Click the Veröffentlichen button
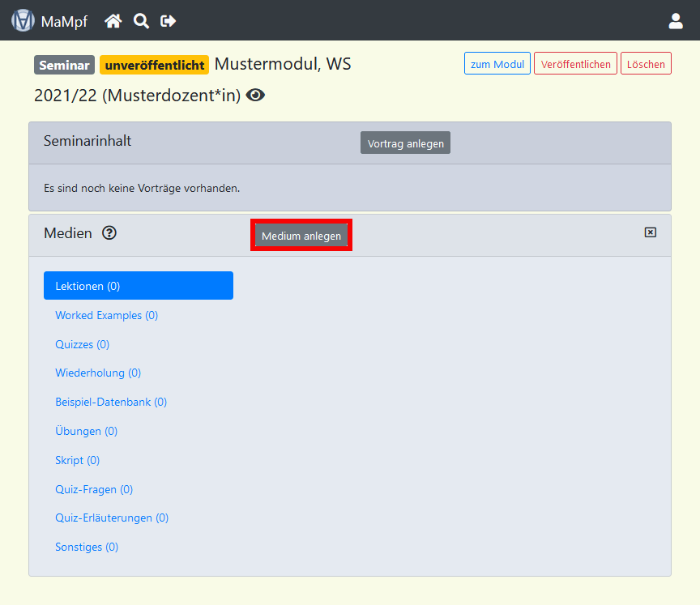The width and height of the screenshot is (700, 605). pos(575,64)
